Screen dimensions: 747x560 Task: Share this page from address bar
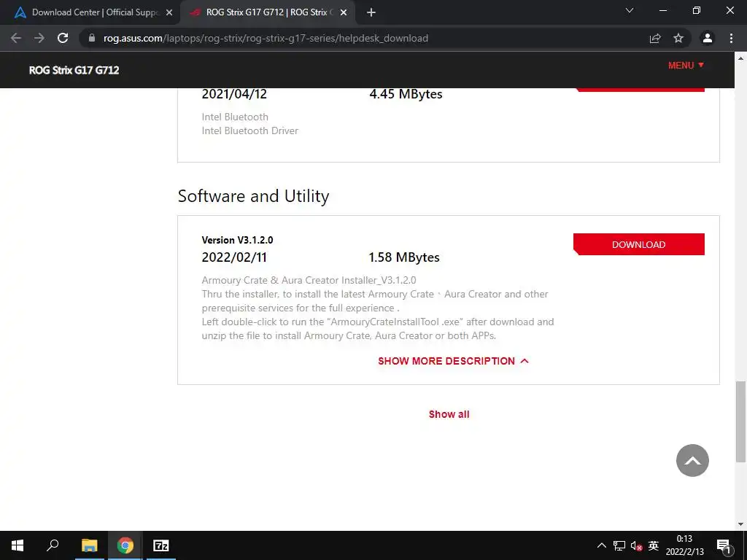pos(655,38)
